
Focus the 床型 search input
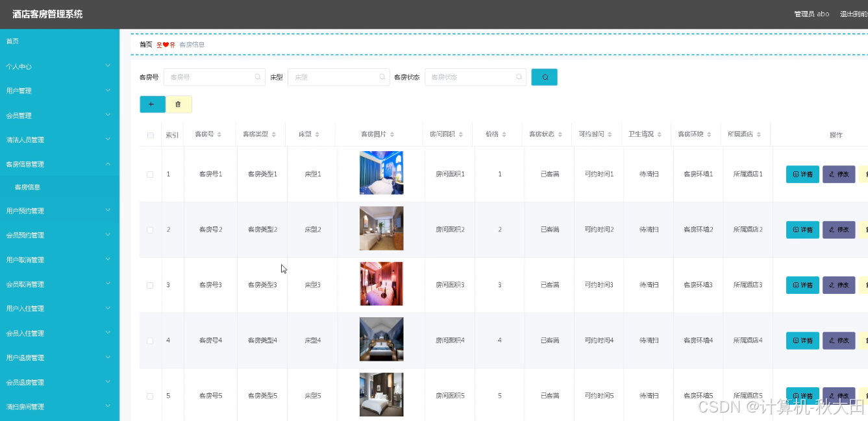(339, 77)
